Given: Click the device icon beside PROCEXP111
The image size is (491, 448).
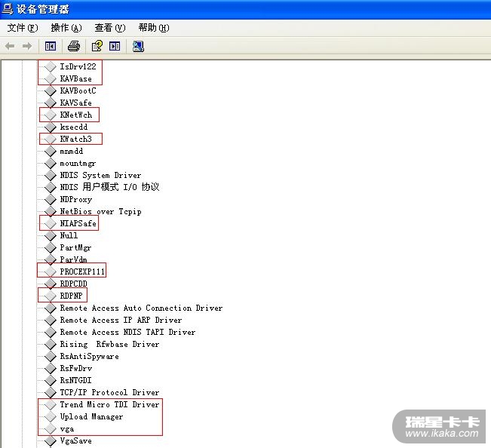Looking at the screenshot, I should pyautogui.click(x=50, y=272).
